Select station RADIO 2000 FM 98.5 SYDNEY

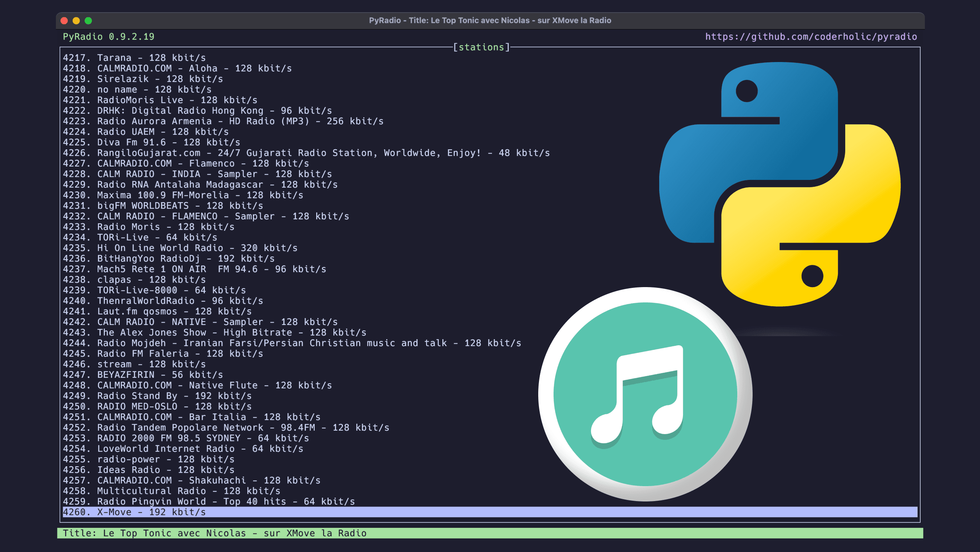pyautogui.click(x=186, y=438)
